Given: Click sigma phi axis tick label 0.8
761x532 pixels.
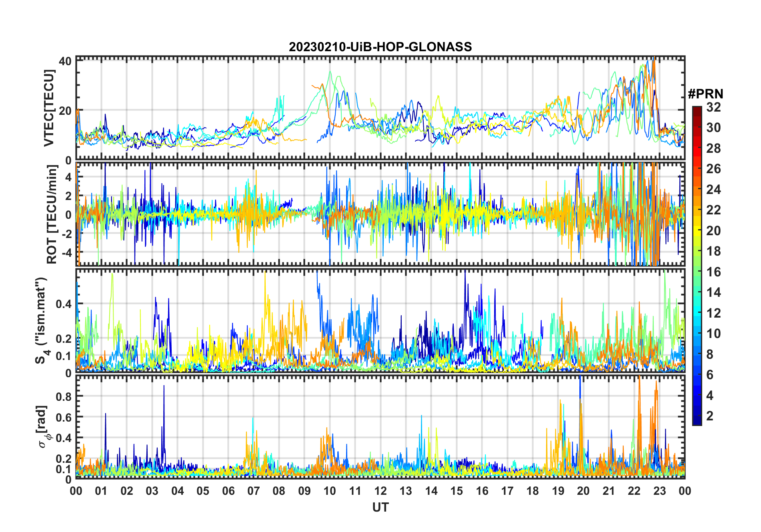Looking at the screenshot, I should click(64, 396).
